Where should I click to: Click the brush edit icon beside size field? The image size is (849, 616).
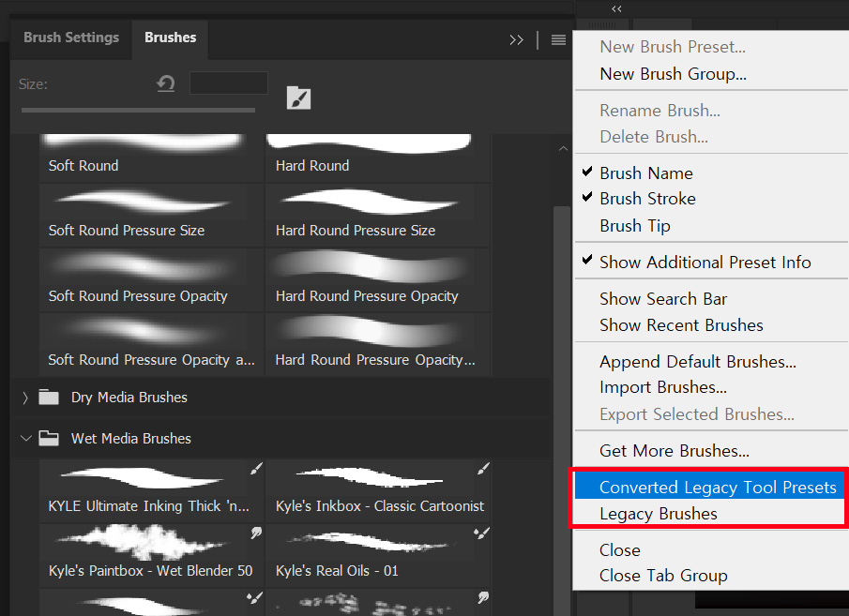click(x=299, y=98)
